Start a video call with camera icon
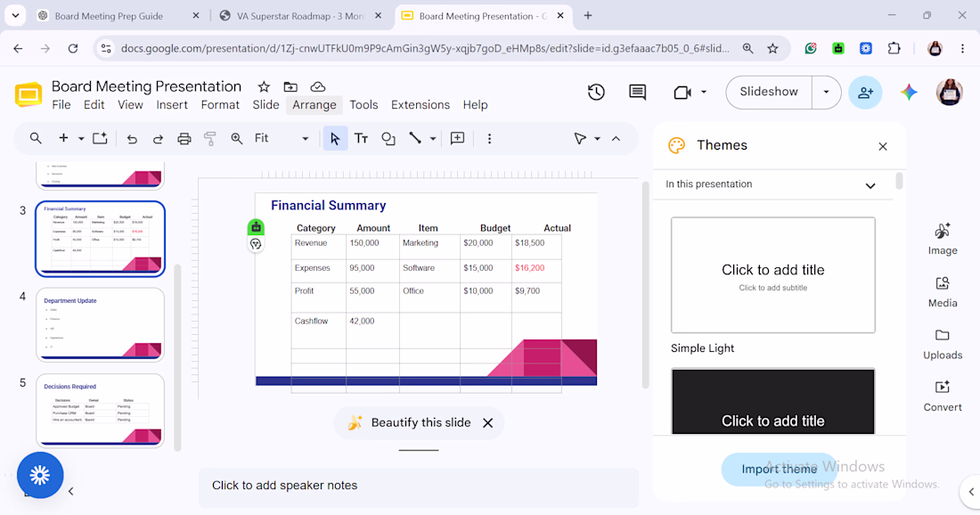 pyautogui.click(x=682, y=93)
